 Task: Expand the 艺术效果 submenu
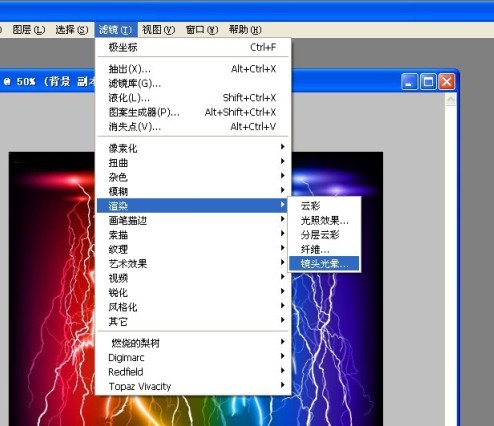[193, 264]
